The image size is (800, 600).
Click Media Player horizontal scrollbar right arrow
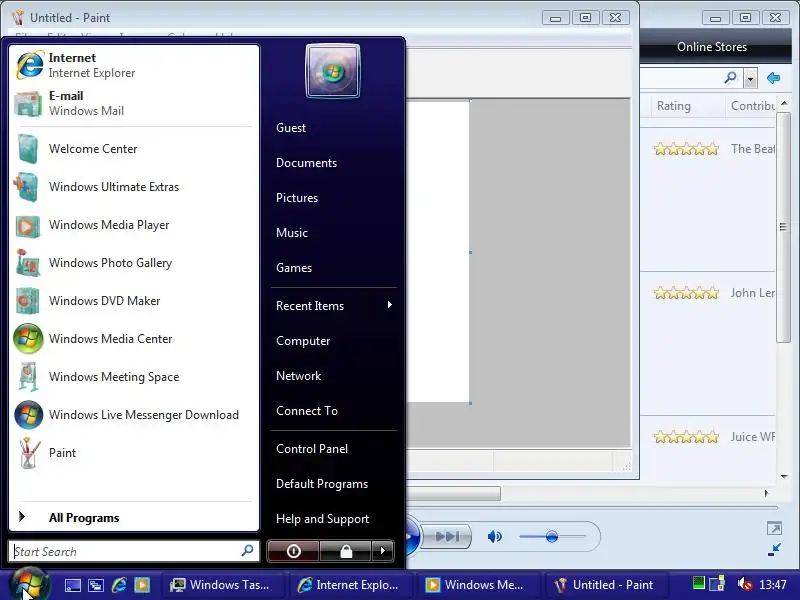pos(766,493)
